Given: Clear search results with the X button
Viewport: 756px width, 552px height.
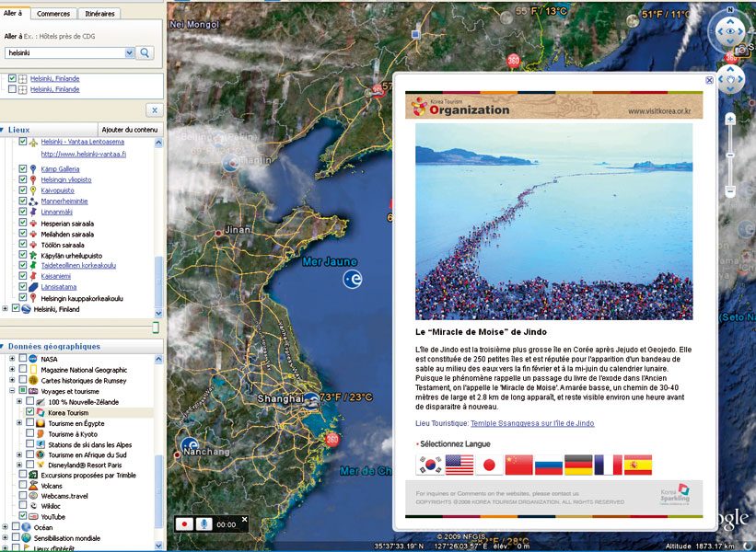Looking at the screenshot, I should click(x=154, y=109).
